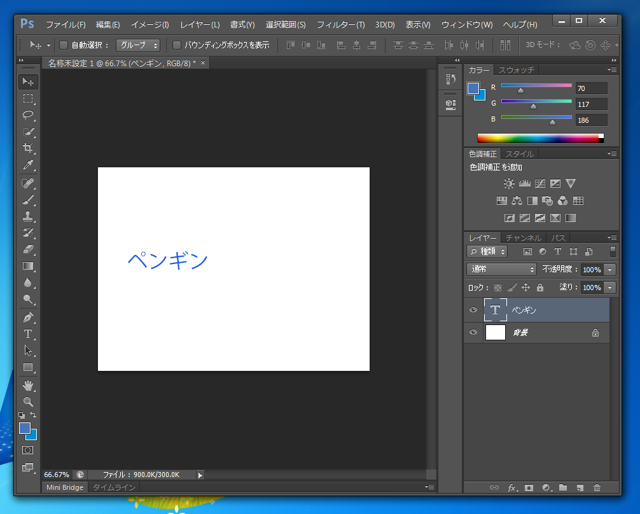Open the Color panel flyout menu
Image resolution: width=640 pixels, height=514 pixels.
click(612, 70)
